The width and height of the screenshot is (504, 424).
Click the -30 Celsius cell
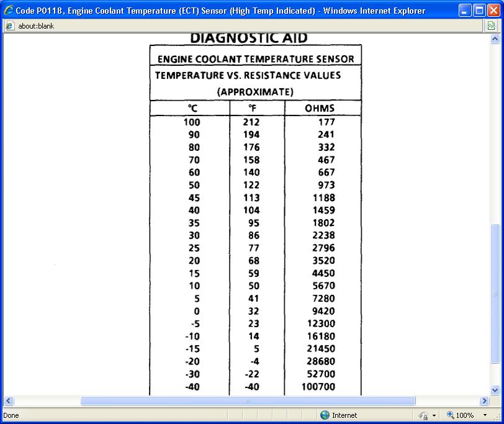(x=192, y=374)
